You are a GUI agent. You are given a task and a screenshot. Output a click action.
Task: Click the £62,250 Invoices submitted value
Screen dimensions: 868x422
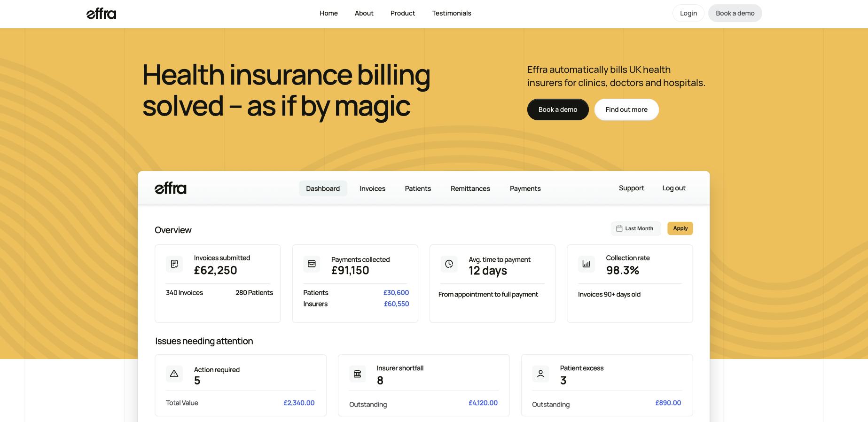click(216, 270)
